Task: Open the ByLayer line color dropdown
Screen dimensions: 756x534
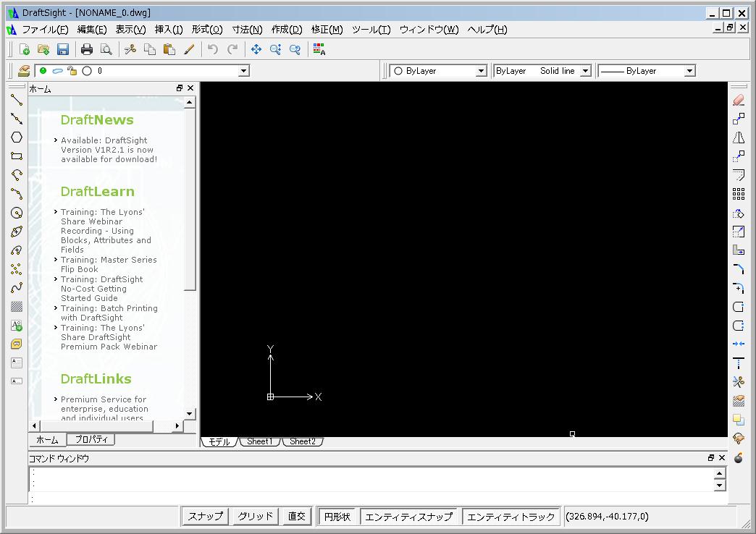Action: point(481,71)
